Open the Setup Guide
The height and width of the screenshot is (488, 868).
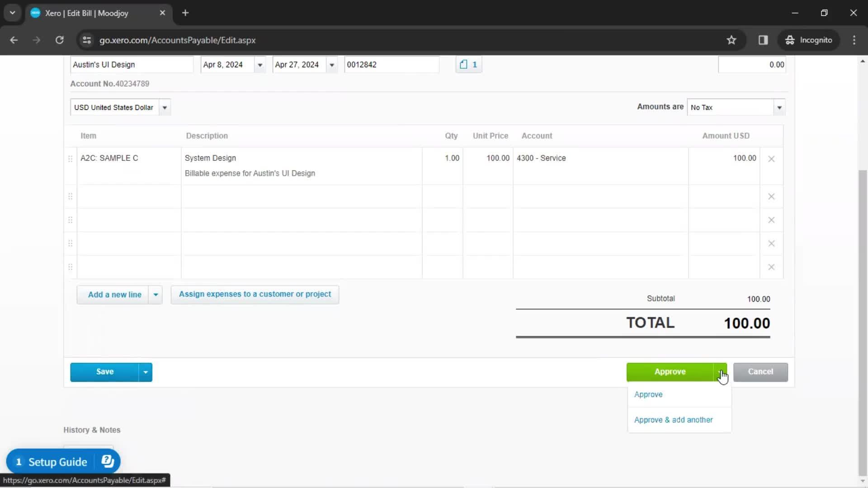[57, 462]
